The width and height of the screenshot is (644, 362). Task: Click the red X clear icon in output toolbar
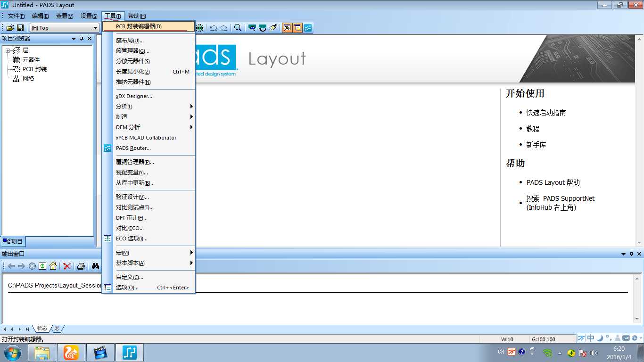[67, 266]
